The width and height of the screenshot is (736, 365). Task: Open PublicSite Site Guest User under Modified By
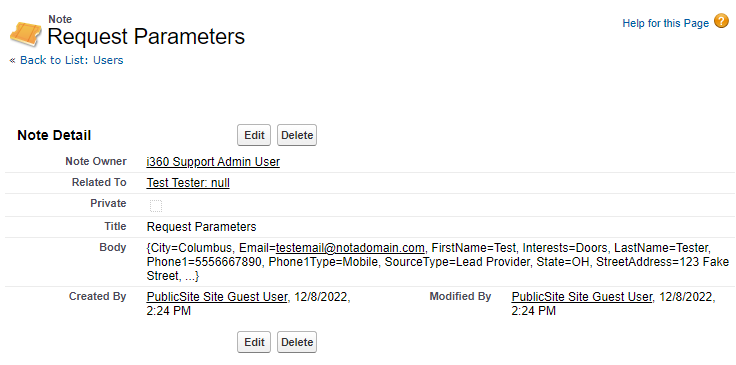(582, 297)
